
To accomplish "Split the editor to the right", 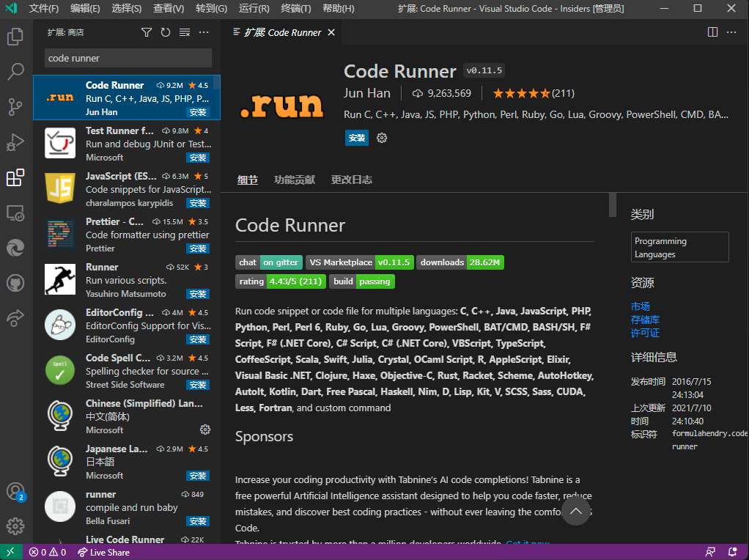I will click(712, 32).
